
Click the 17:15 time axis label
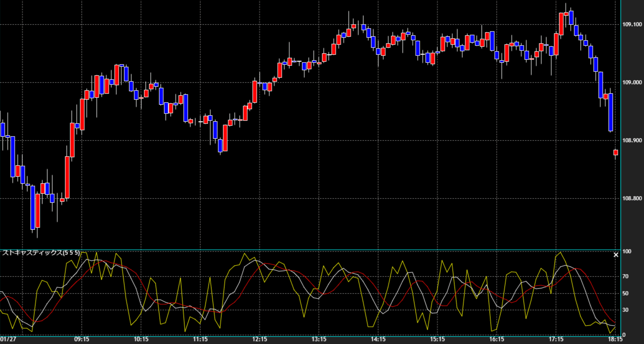(x=556, y=339)
